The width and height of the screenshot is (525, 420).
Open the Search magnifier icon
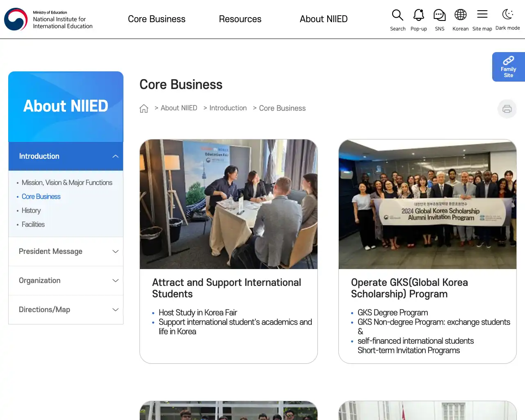[x=397, y=15]
